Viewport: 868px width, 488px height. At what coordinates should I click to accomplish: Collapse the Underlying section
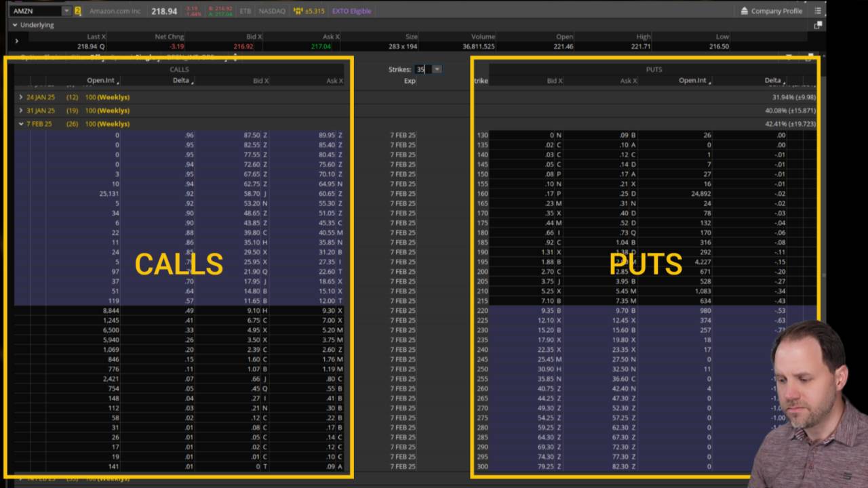pos(15,25)
